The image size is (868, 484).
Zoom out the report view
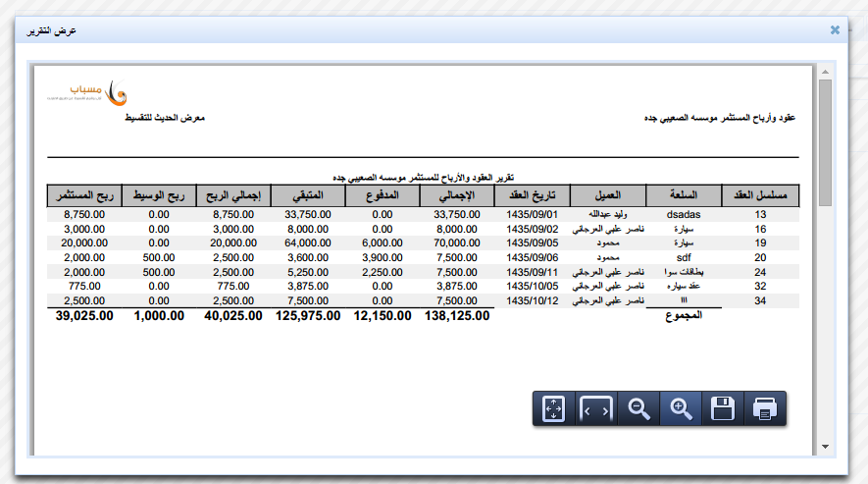tap(638, 409)
